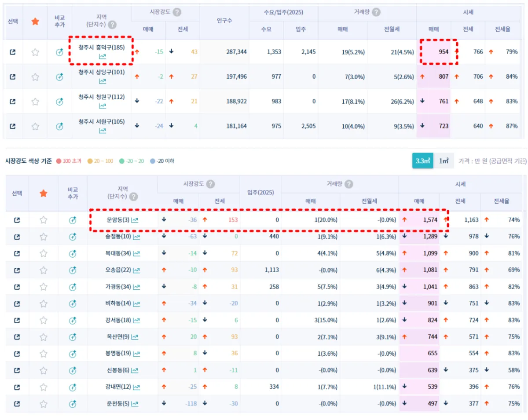Image resolution: width=528 pixels, height=420 pixels.
Task: Favorite the 청주시 서원구 row star
Action: tap(35, 126)
